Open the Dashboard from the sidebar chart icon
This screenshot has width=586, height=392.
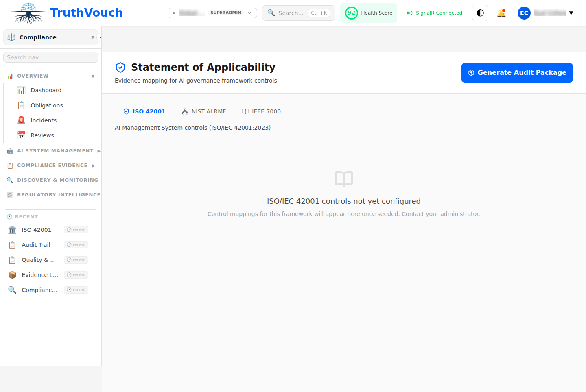pyautogui.click(x=21, y=90)
